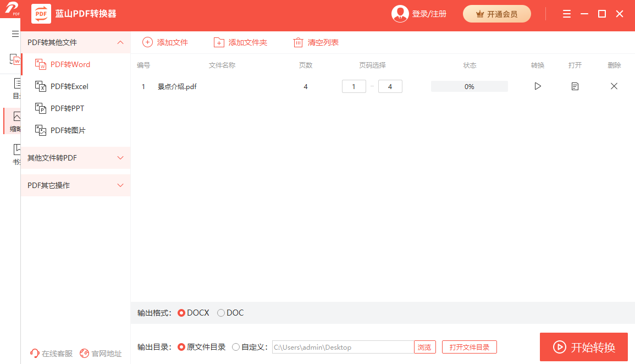
Task: Click background window outline list icon
Action: click(x=17, y=84)
